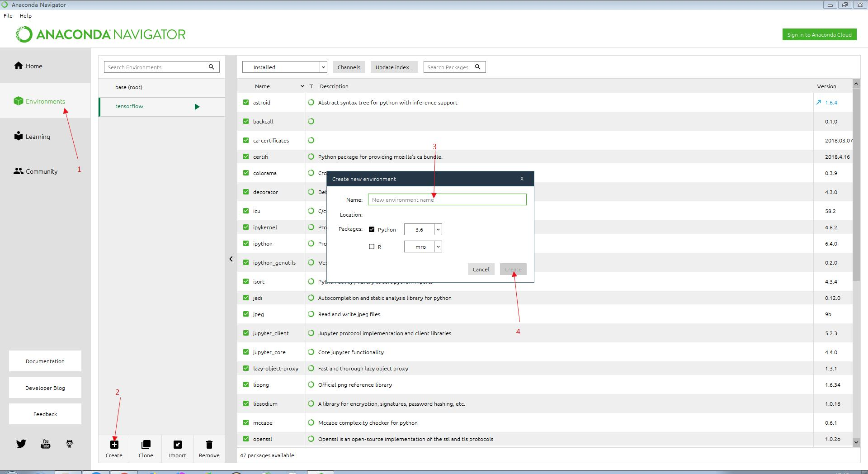Open the Home section icon

pos(18,66)
